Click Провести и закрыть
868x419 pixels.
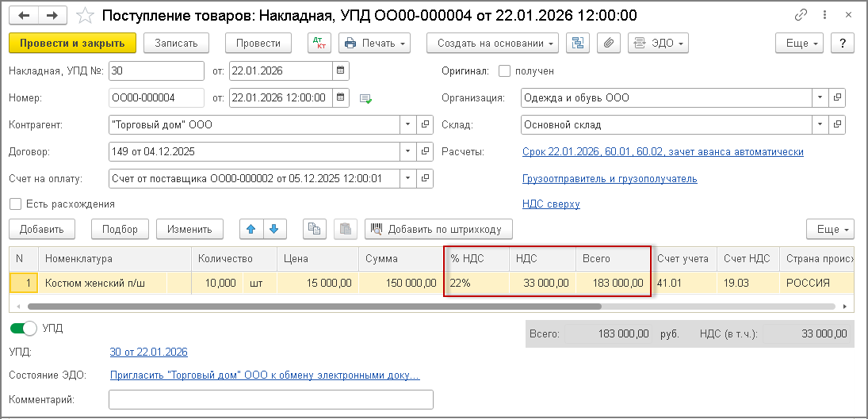click(72, 43)
